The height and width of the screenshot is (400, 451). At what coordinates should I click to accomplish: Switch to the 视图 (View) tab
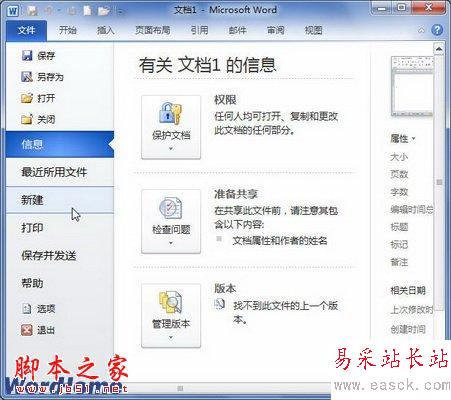point(314,30)
